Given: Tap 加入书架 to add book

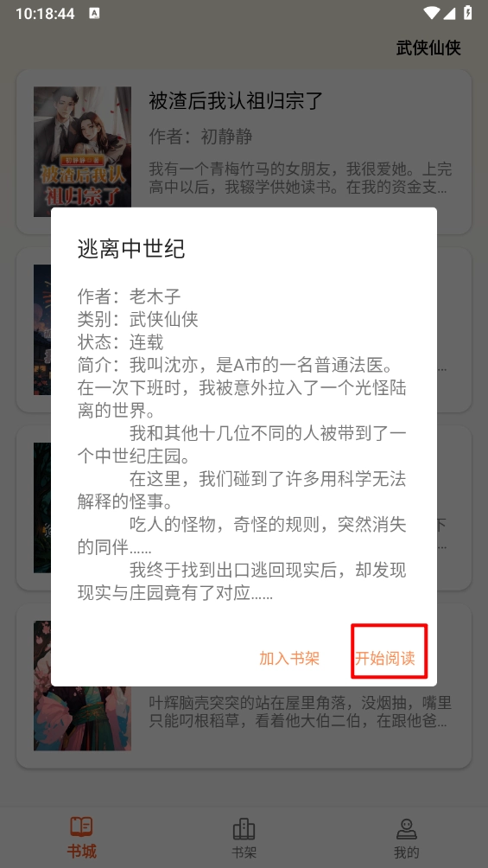Looking at the screenshot, I should pyautogui.click(x=289, y=658).
